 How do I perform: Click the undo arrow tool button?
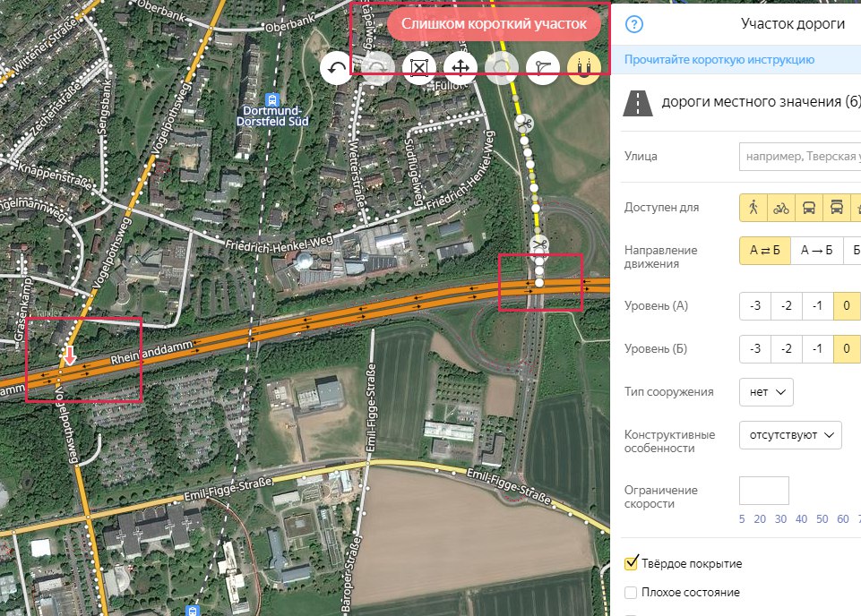(336, 68)
